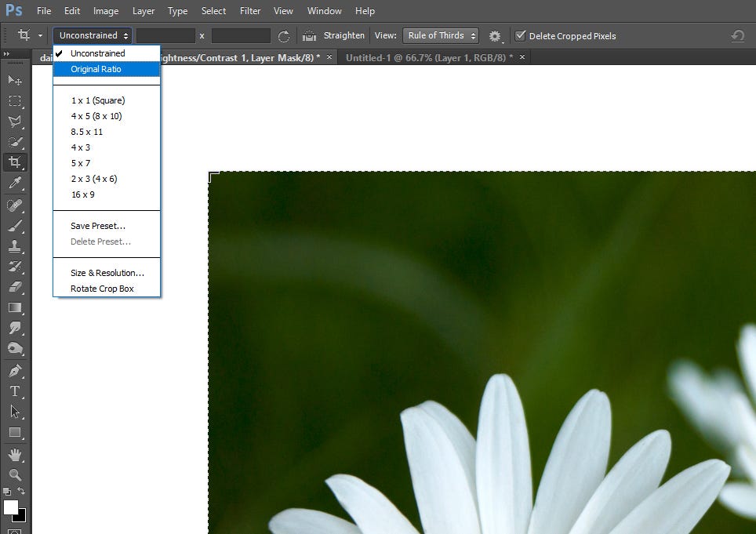756x534 pixels.
Task: Select the Brush tool
Action: (x=14, y=226)
